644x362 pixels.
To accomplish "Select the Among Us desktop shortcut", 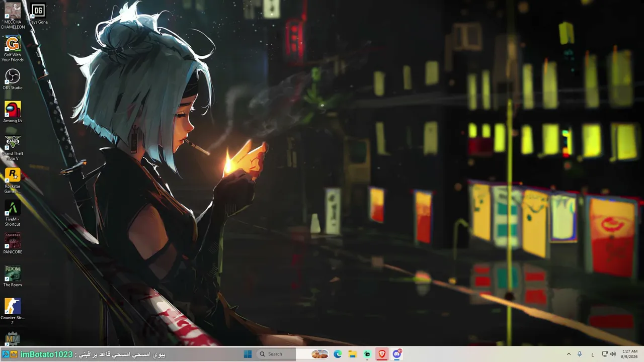I will 13,112.
